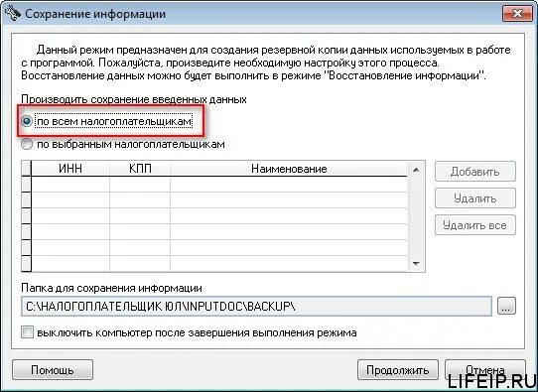
Task: Click the table scrollbar up arrow
Action: [x=416, y=170]
